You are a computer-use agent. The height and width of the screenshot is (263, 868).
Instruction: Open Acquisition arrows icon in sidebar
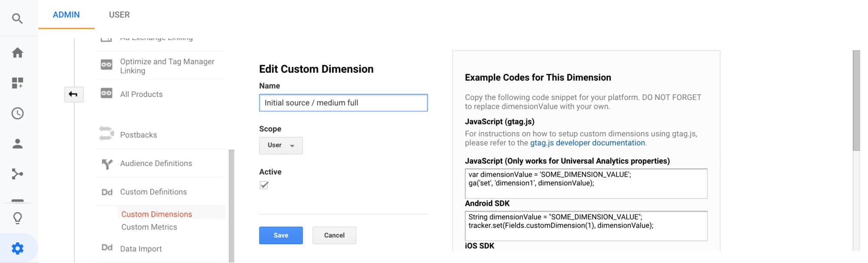(x=17, y=174)
